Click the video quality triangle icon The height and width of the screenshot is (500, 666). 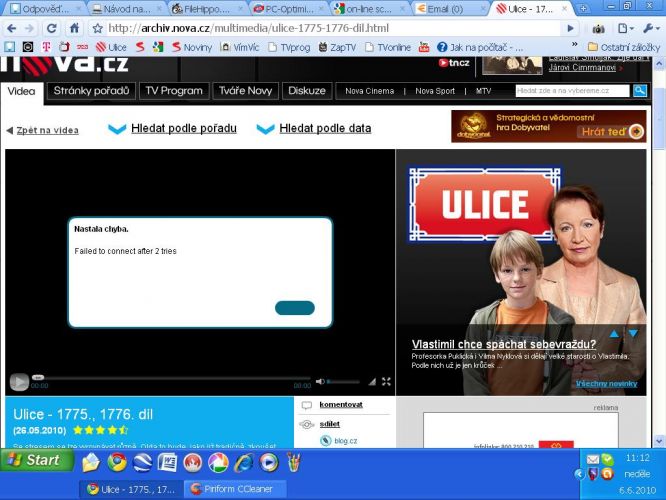coord(372,381)
